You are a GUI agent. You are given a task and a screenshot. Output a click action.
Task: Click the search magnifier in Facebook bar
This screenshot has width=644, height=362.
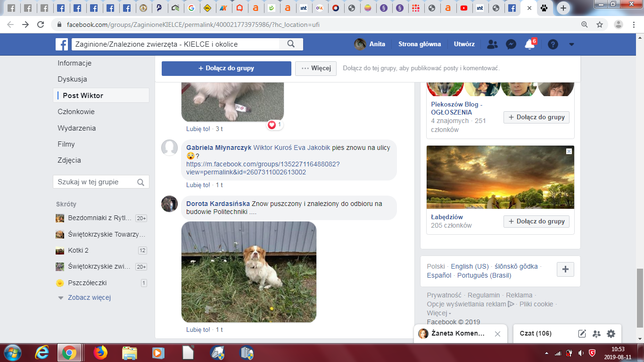(291, 44)
